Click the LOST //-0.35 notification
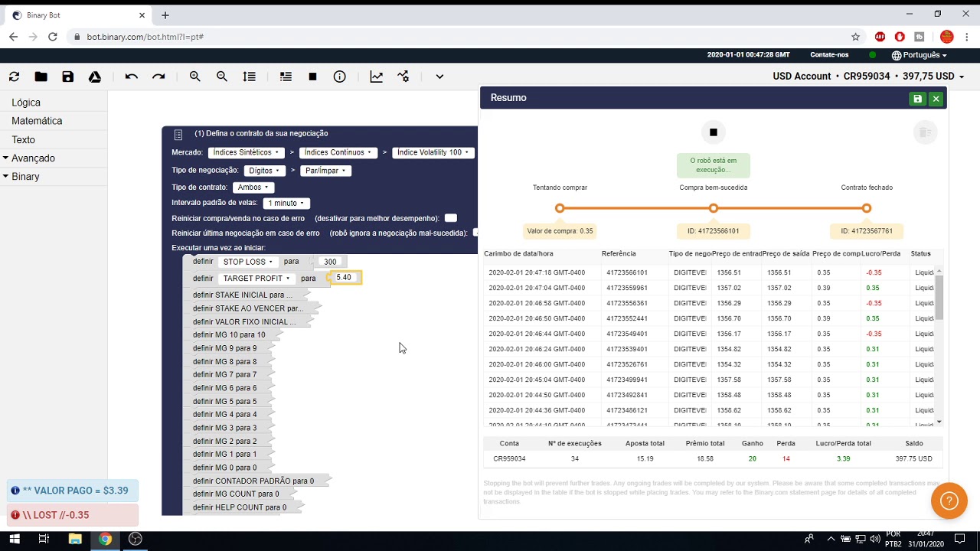 73,515
